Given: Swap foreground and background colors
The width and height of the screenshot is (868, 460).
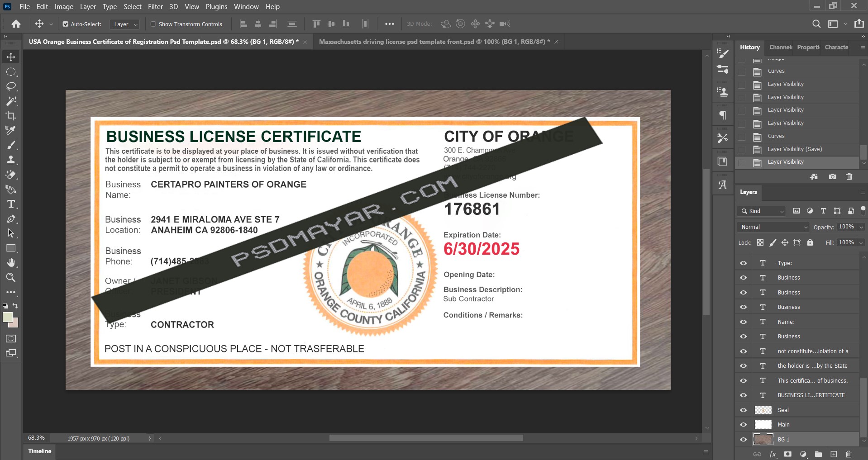Looking at the screenshot, I should pyautogui.click(x=15, y=306).
